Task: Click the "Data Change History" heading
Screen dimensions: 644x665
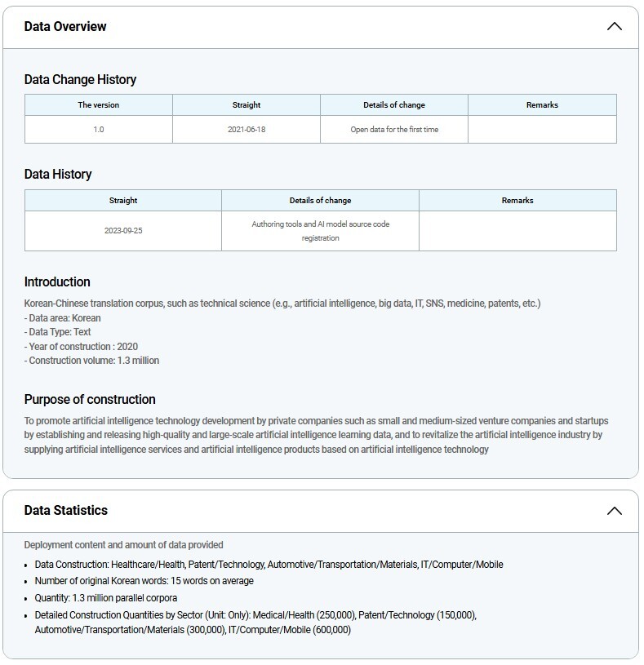Action: [80, 80]
